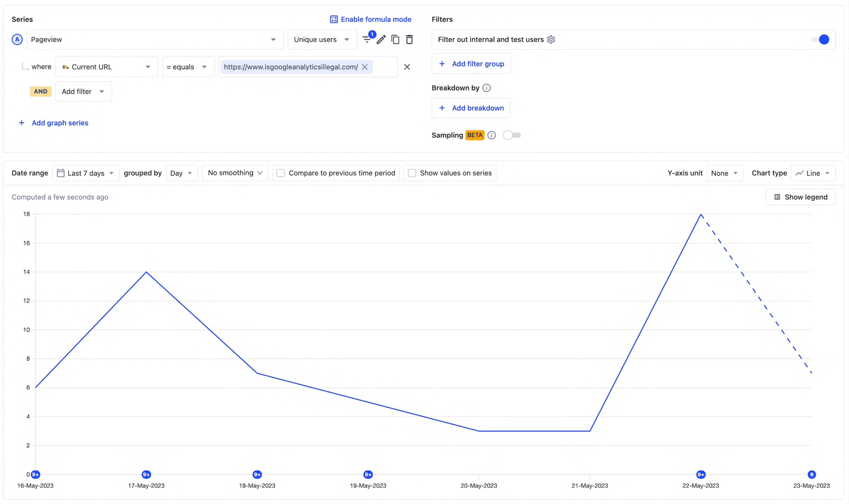This screenshot has width=849, height=504.
Task: Expand the Chart type Line dropdown
Action: click(813, 173)
